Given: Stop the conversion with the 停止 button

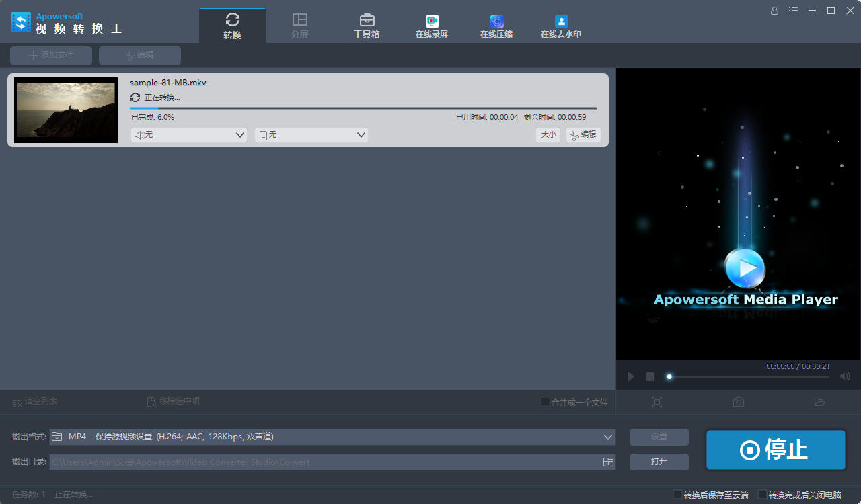Looking at the screenshot, I should pyautogui.click(x=776, y=450).
